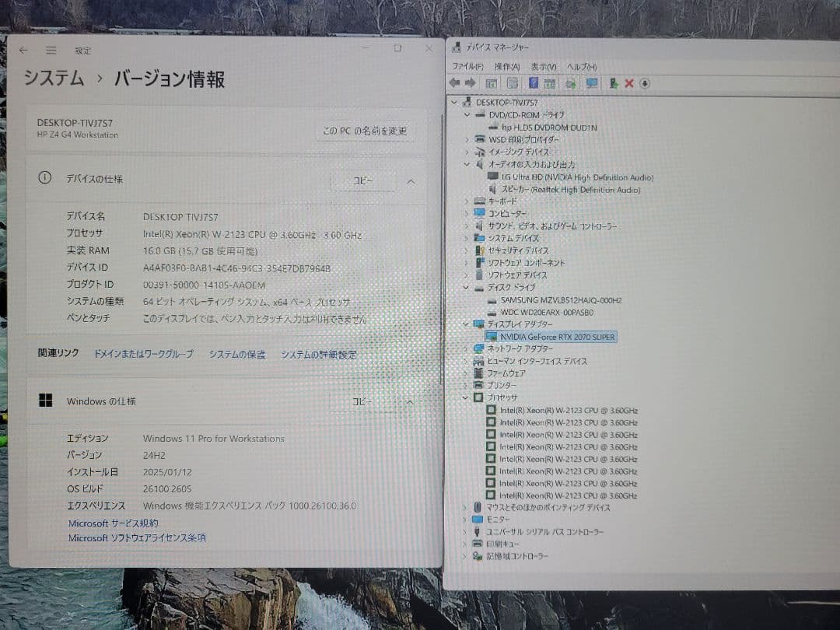Click the forward navigation arrow in Device Manager
Image resolution: width=840 pixels, height=630 pixels.
(471, 84)
